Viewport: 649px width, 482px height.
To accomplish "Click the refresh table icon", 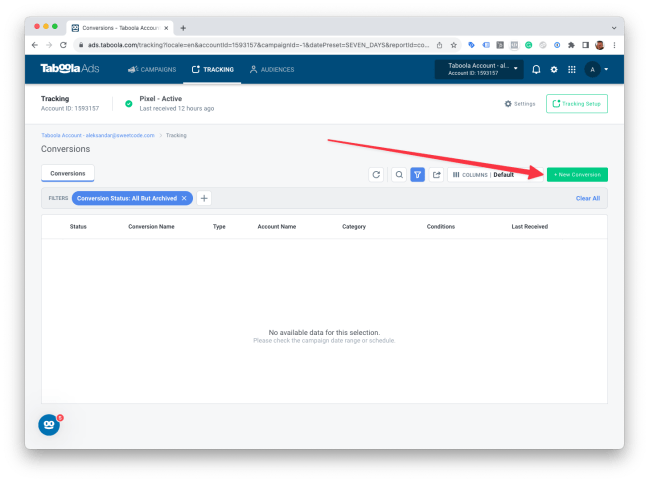I will (x=376, y=175).
